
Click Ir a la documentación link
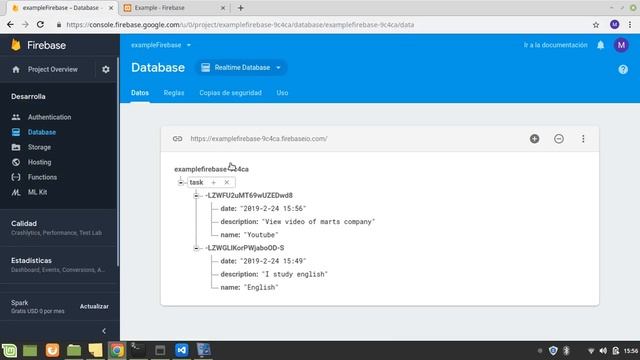(556, 45)
